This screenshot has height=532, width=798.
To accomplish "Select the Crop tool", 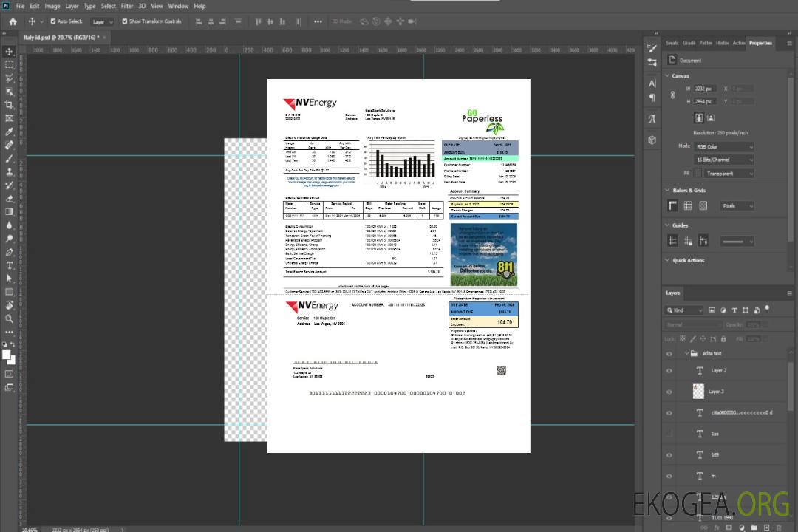I will click(9, 105).
